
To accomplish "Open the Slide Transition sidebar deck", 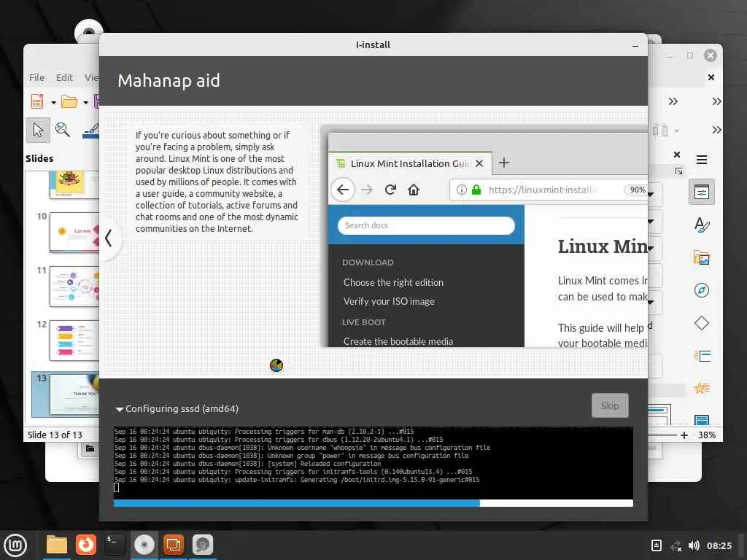I will (x=703, y=356).
